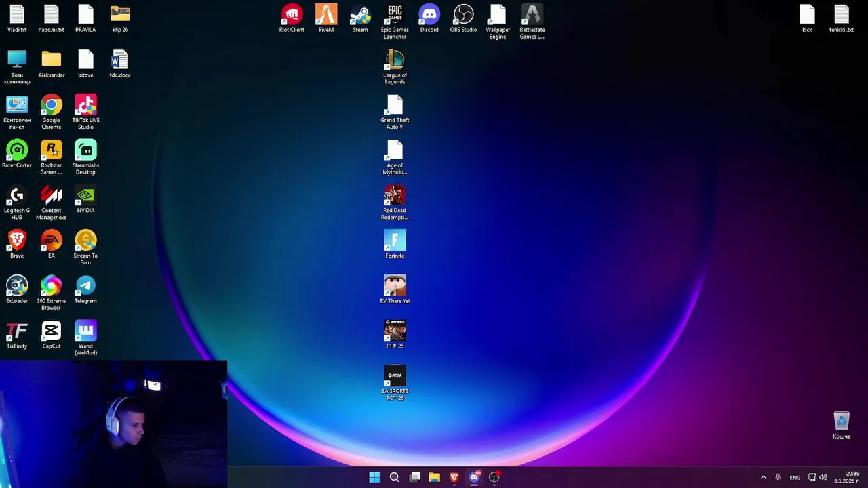Open File Explorer from the taskbar
Screen dimensions: 868x488
(435, 477)
